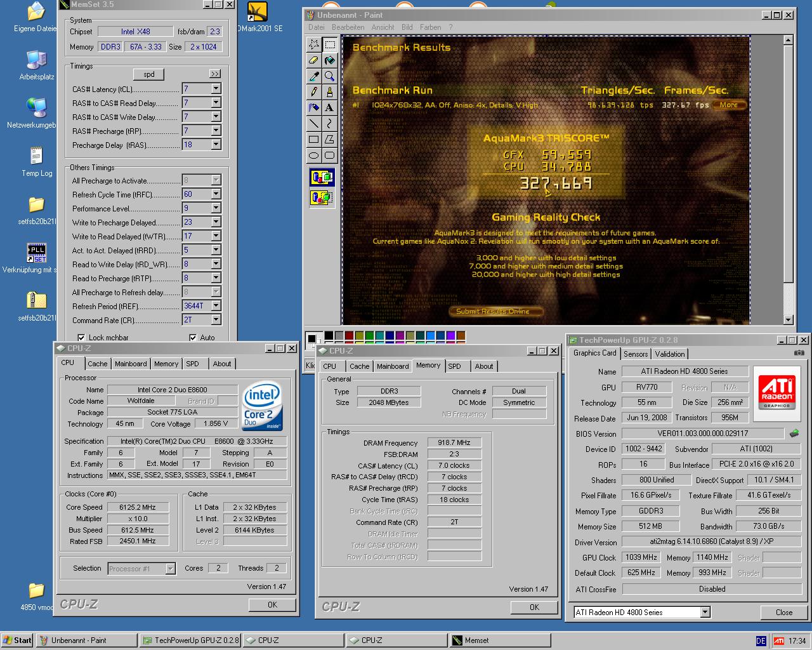Select the Arbeitsplatz desktop icon
Image resolution: width=812 pixels, height=650 pixels.
[37, 65]
